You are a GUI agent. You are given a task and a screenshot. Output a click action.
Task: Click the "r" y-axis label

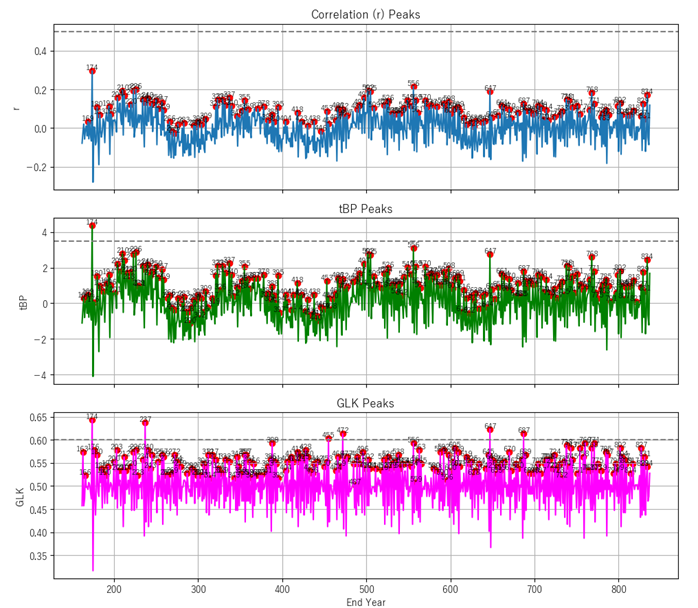[17, 108]
